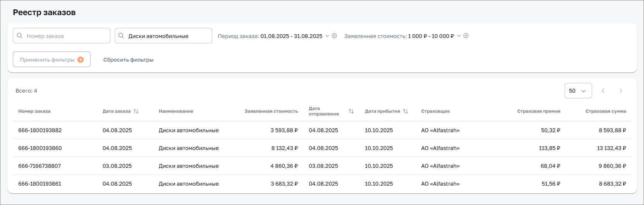Click product name in order 666-1800193860 row
Image resolution: width=644 pixels, height=205 pixels.
(189, 148)
